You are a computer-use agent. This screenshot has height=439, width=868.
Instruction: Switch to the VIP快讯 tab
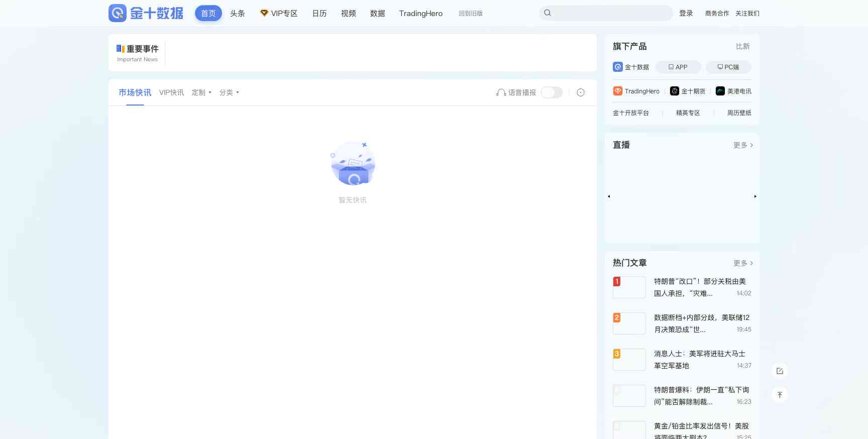(x=171, y=92)
